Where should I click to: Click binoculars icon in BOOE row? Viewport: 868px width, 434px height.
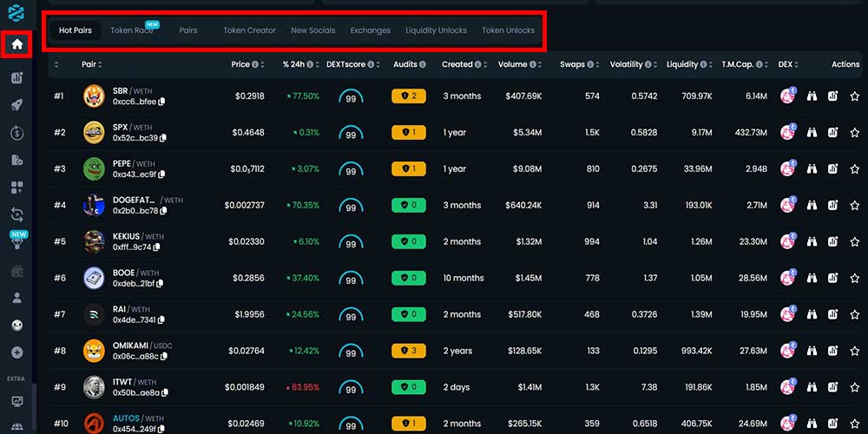click(x=812, y=278)
